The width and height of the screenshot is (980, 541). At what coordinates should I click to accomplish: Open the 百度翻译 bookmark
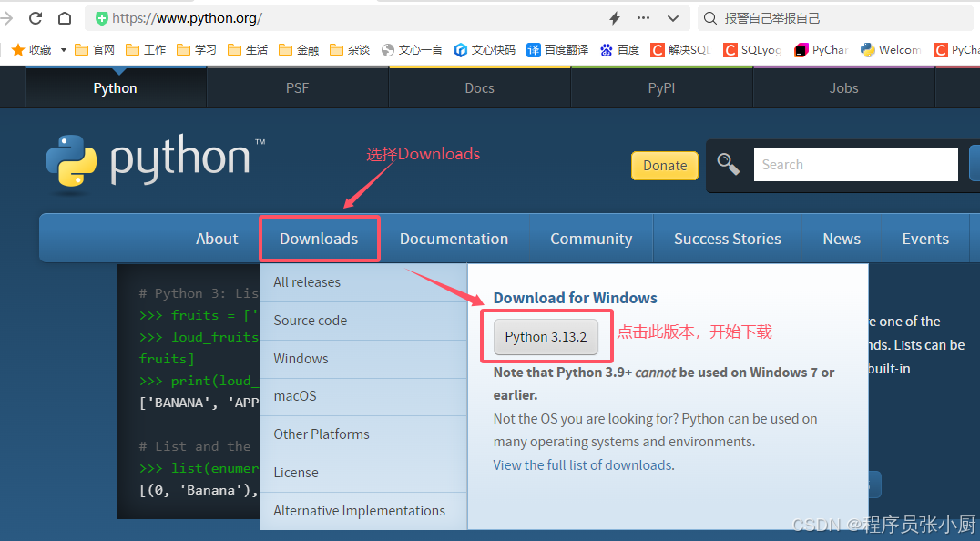pos(557,49)
